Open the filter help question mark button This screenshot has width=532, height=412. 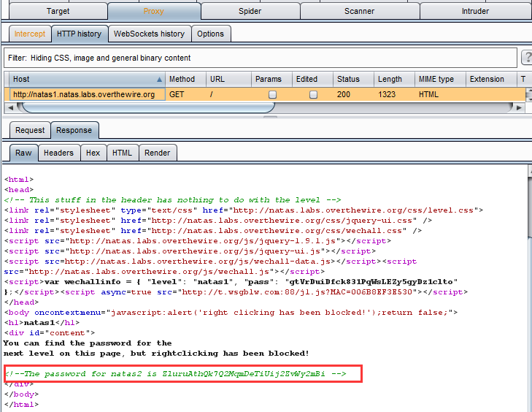tap(527, 58)
